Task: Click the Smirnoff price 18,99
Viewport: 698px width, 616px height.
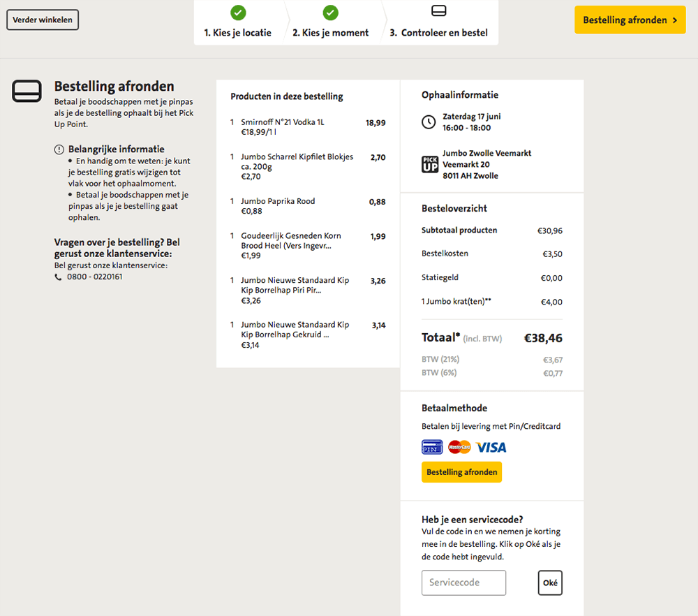Action: (x=376, y=123)
